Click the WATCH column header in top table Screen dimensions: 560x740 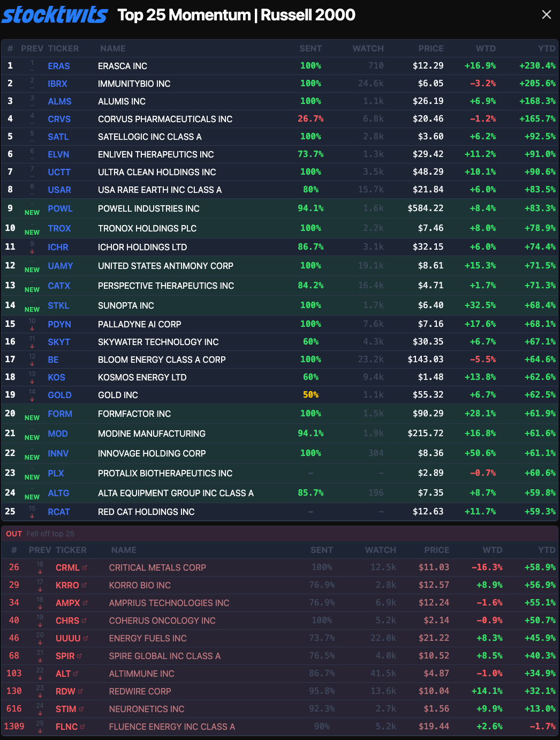tap(368, 48)
